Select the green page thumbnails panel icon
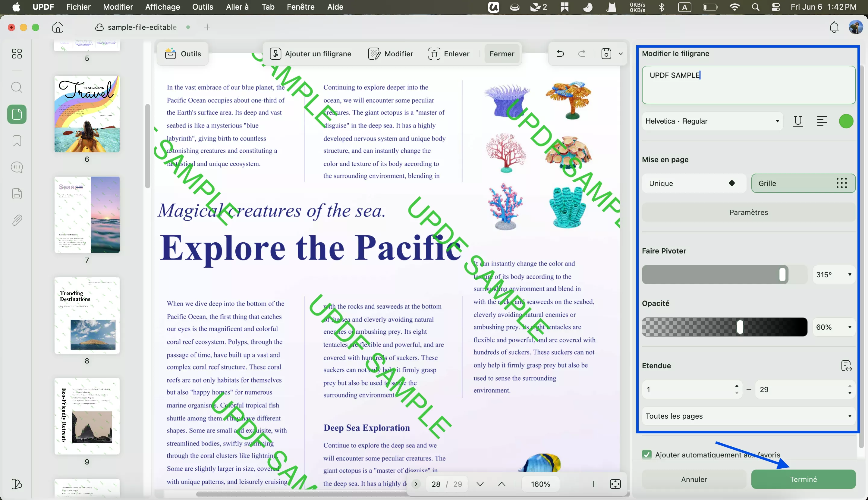 click(x=17, y=114)
